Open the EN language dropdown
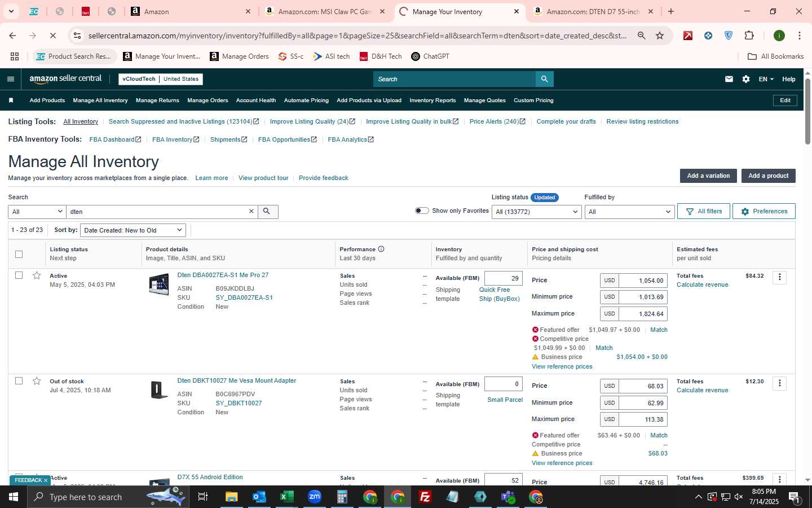Viewport: 812px width, 508px height. pos(766,79)
